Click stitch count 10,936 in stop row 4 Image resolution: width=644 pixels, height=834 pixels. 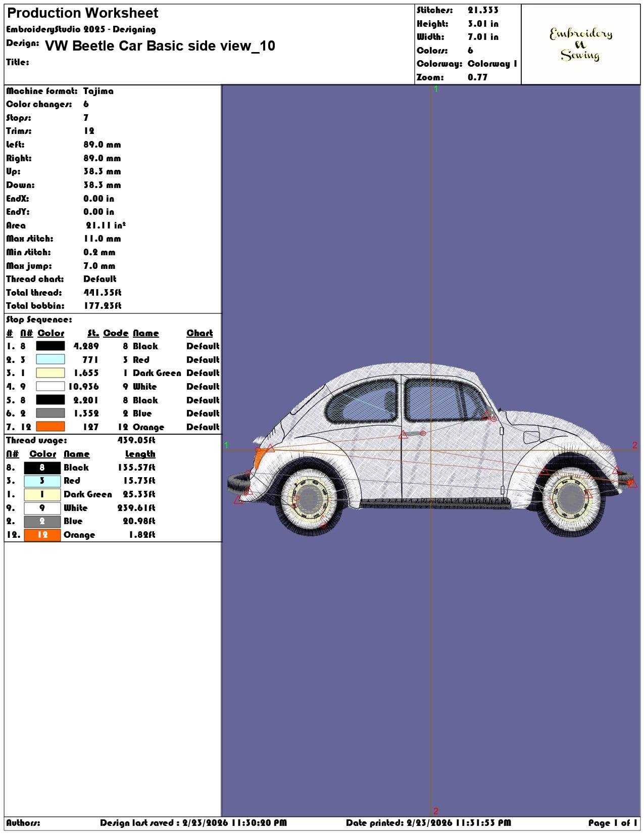[83, 387]
